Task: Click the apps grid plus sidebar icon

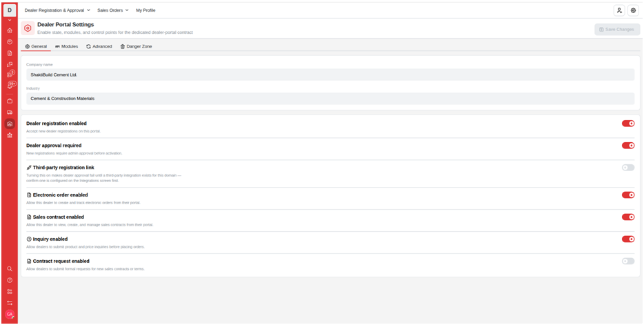Action: pos(10,292)
